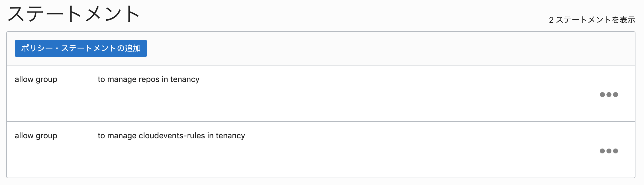Viewport: 644px width, 185px height.
Task: Click the '2 ステートメントを表示' count label
Action: pos(592,20)
